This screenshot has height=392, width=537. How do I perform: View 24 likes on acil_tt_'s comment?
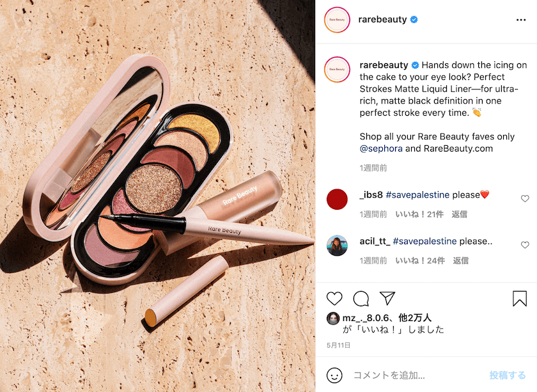tap(420, 260)
